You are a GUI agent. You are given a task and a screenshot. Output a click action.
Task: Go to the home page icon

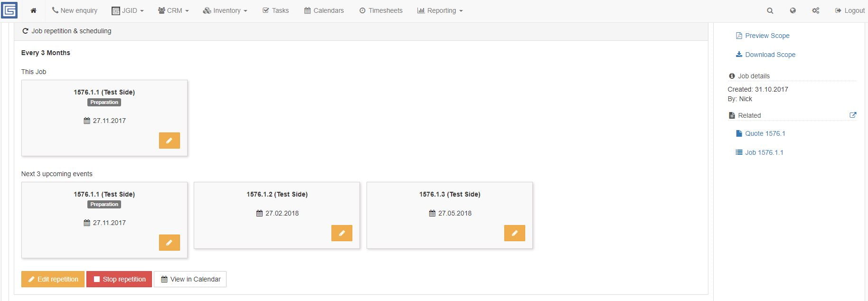click(33, 10)
